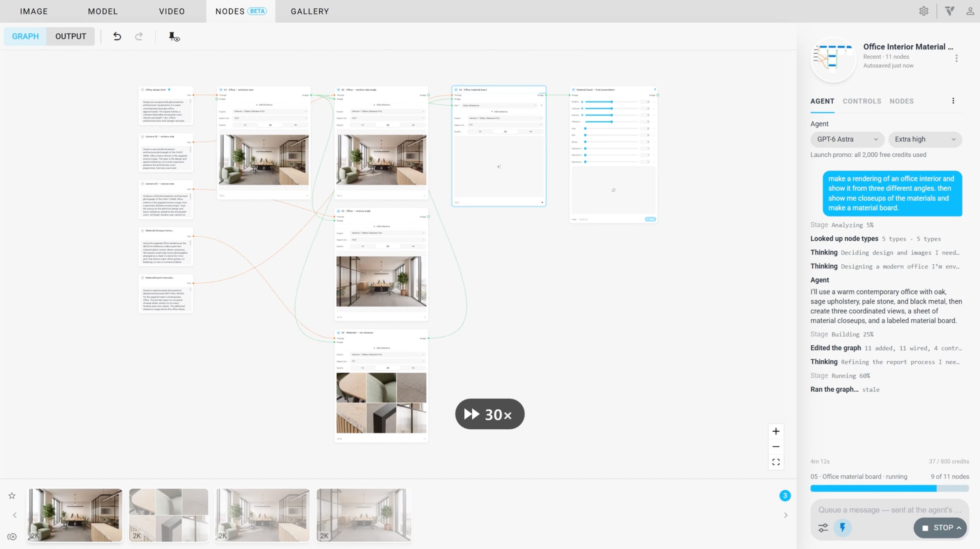Click Add reference in entrance view node
This screenshot has width=980, height=549.
(264, 105)
